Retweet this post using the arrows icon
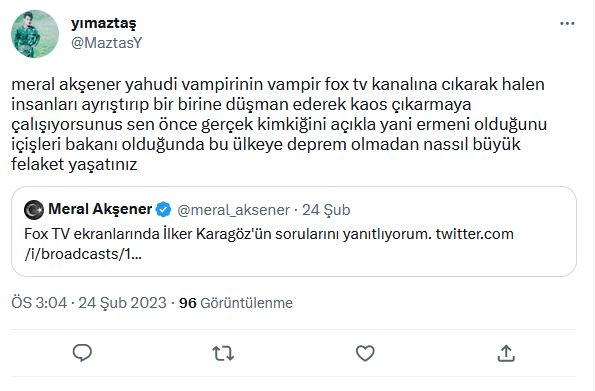Viewport: 595px width, 391px height. point(223,353)
